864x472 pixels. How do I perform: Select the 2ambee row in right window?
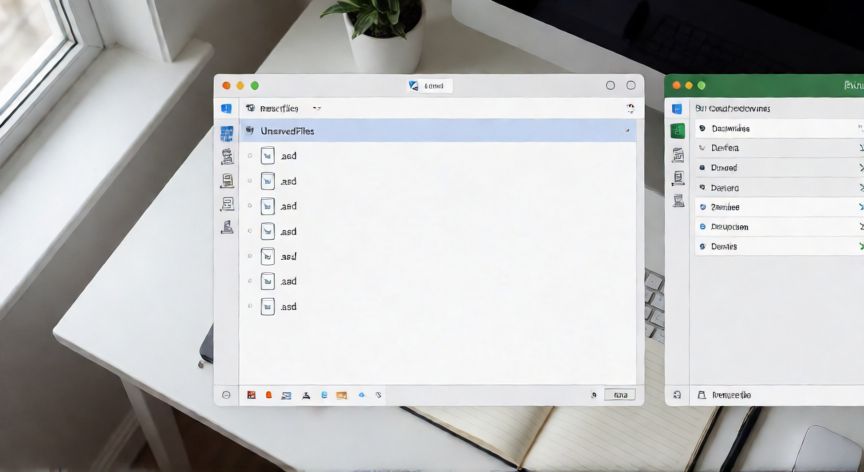(779, 207)
